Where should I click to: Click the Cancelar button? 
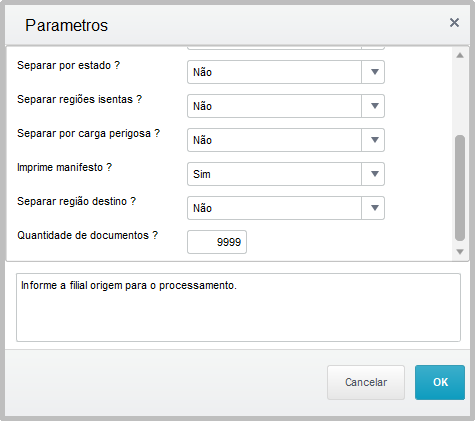coord(366,382)
